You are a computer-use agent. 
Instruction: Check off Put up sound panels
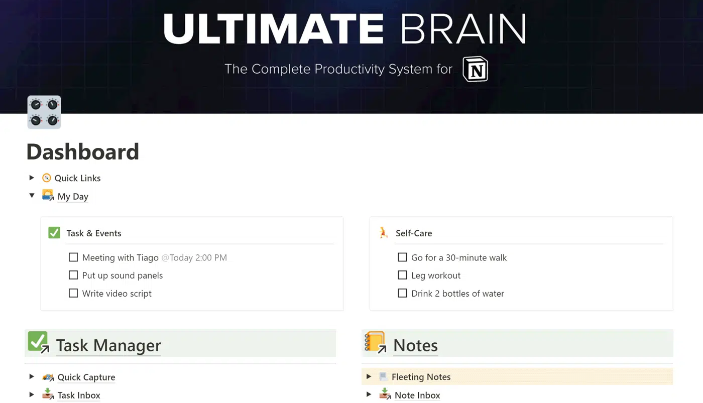click(74, 275)
